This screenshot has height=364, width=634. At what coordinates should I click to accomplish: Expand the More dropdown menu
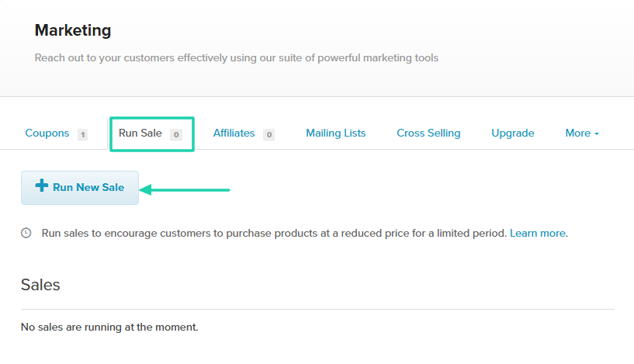[x=581, y=133]
